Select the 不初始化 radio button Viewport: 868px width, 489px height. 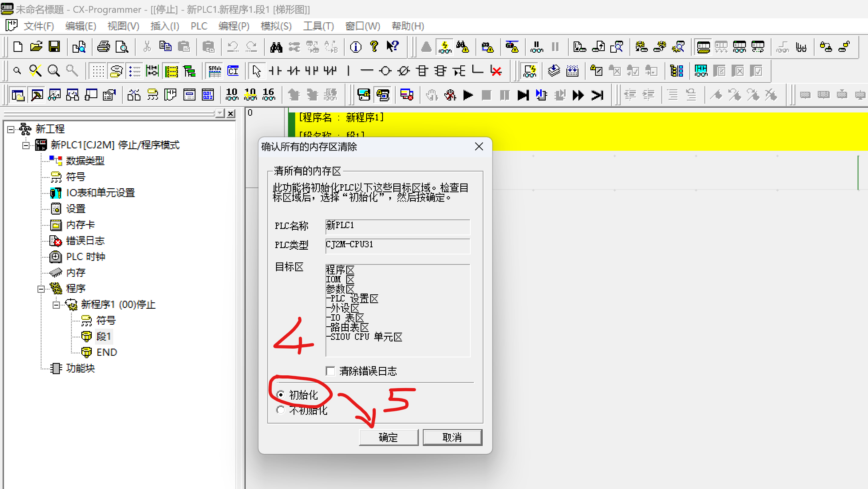(x=281, y=410)
